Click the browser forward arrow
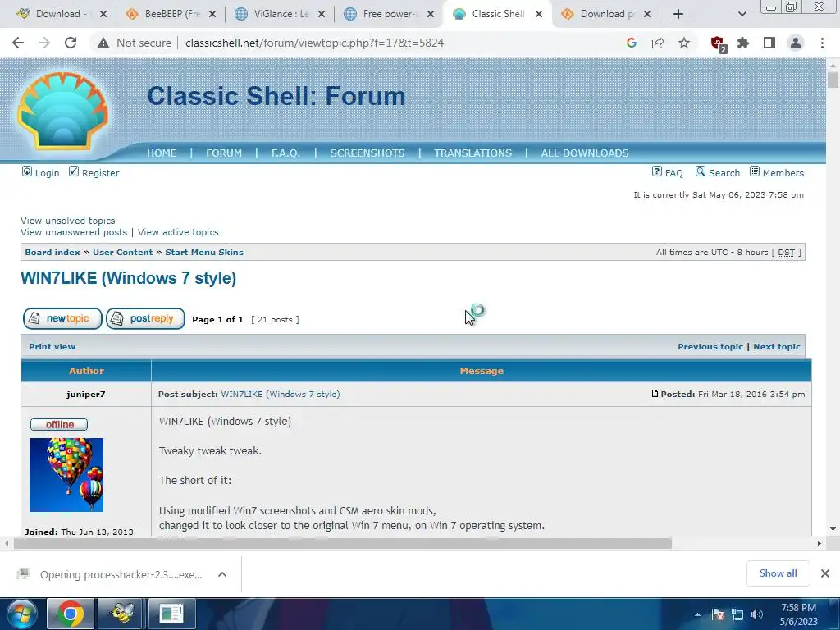Viewport: 840px width, 630px height. [x=44, y=43]
